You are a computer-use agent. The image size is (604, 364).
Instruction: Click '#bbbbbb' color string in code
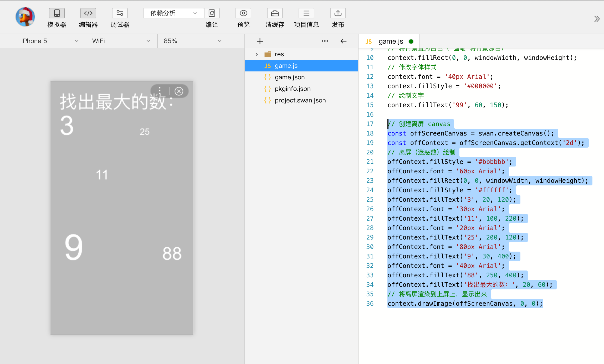click(x=492, y=162)
